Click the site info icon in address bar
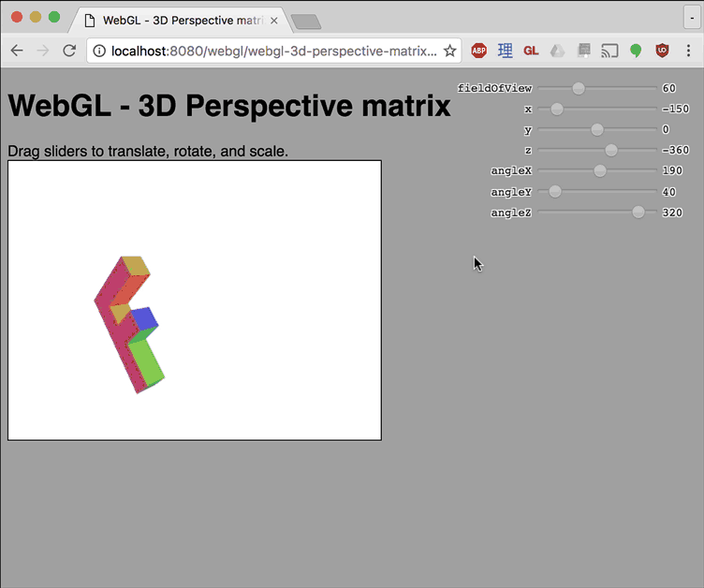This screenshot has height=588, width=704. (x=99, y=51)
